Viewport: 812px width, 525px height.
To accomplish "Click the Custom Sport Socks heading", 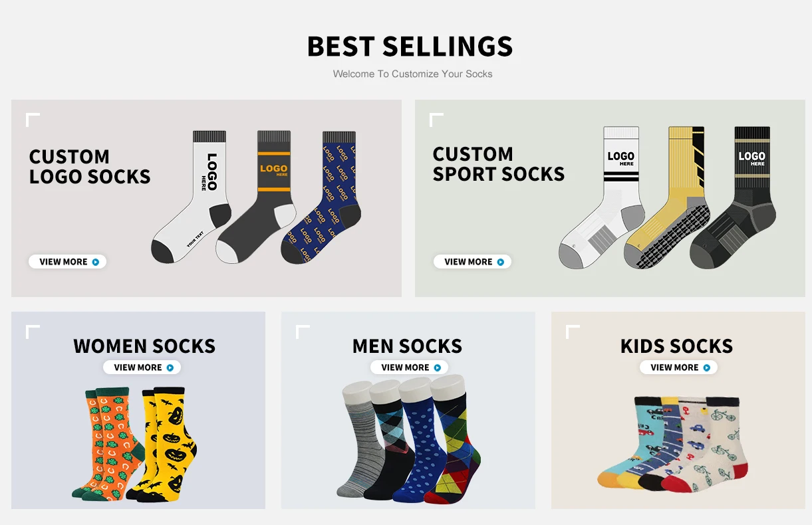I will click(498, 164).
